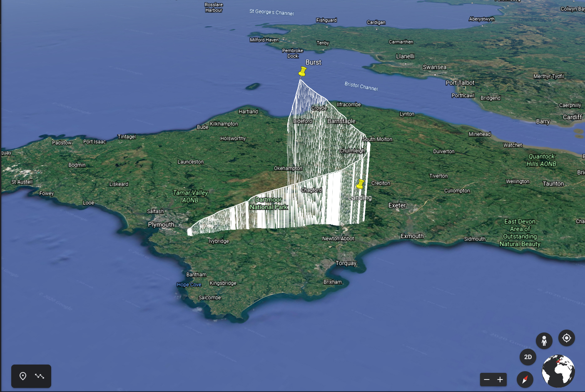The height and width of the screenshot is (392, 585).
Task: Click the Crediton town label
Action: (x=381, y=183)
